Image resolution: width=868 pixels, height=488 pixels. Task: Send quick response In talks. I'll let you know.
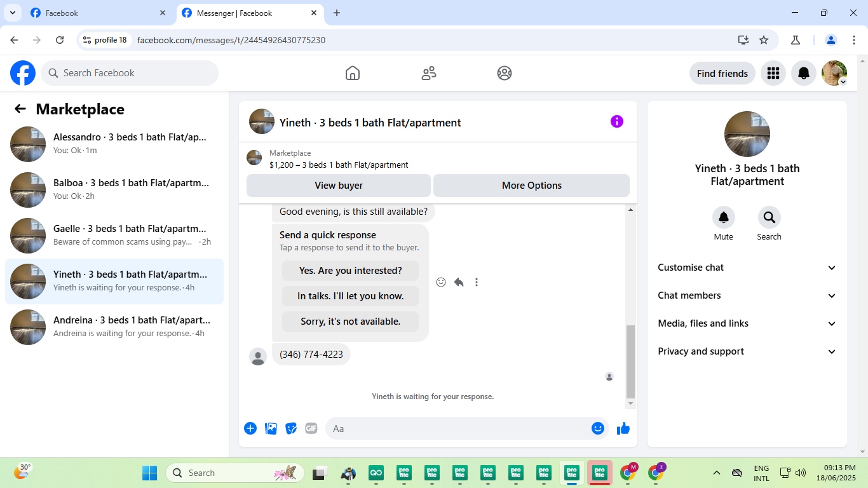[351, 296]
